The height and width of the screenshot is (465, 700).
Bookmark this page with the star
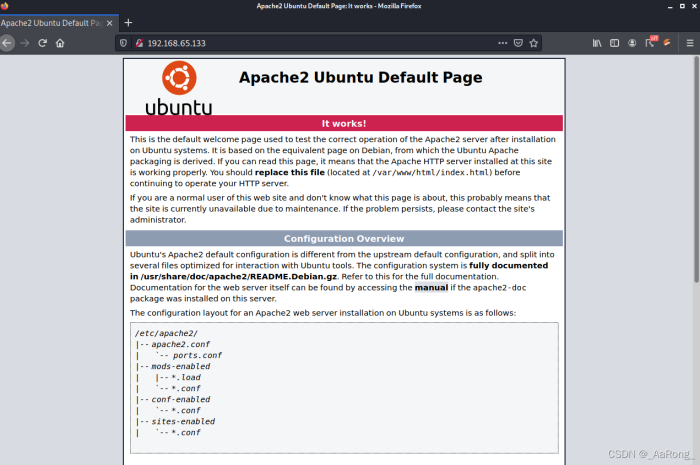pyautogui.click(x=533, y=43)
